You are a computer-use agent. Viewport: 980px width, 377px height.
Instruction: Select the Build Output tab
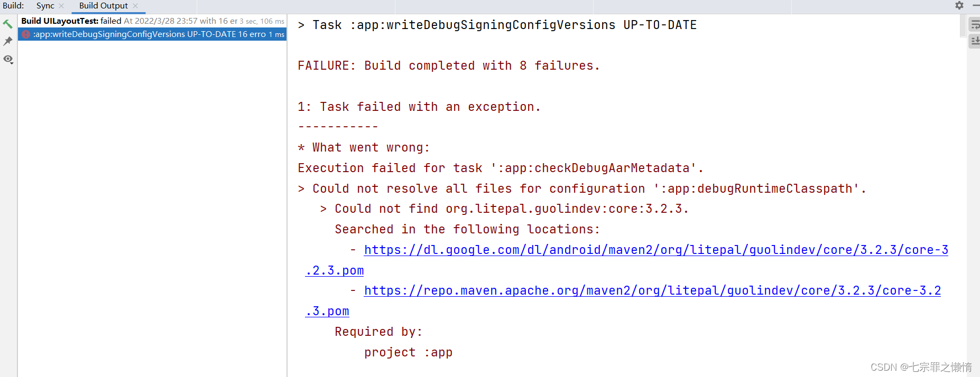coord(103,6)
